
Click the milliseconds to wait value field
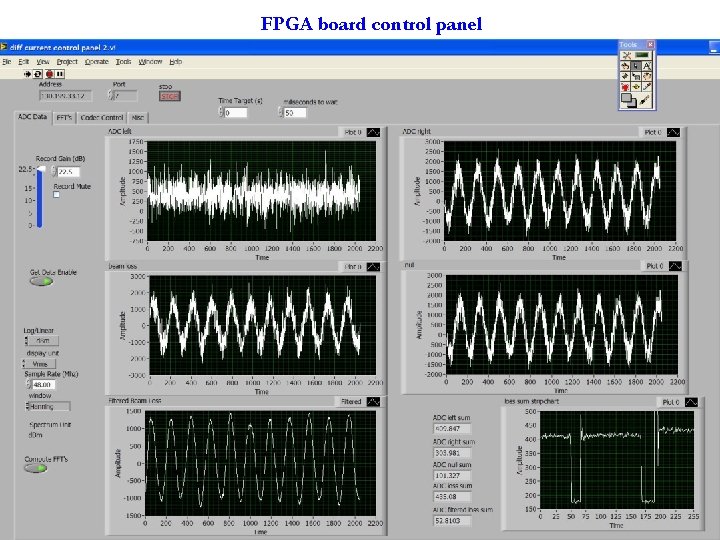tap(295, 112)
